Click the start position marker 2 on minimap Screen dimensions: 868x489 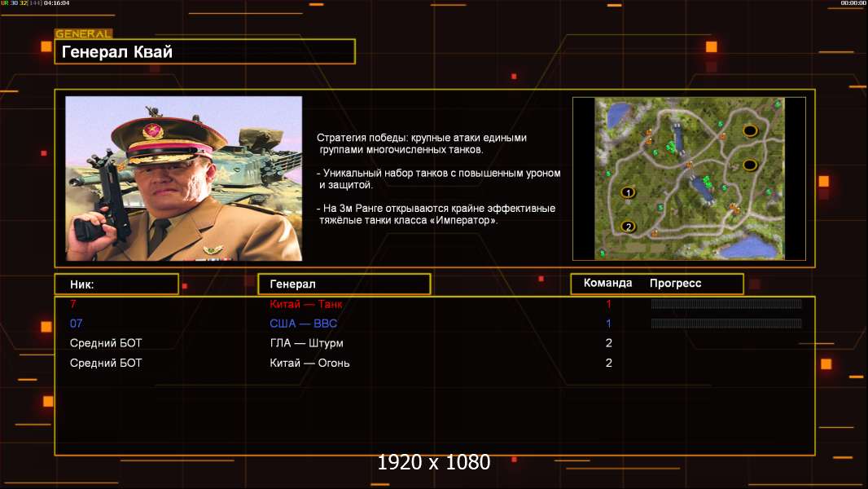(628, 227)
